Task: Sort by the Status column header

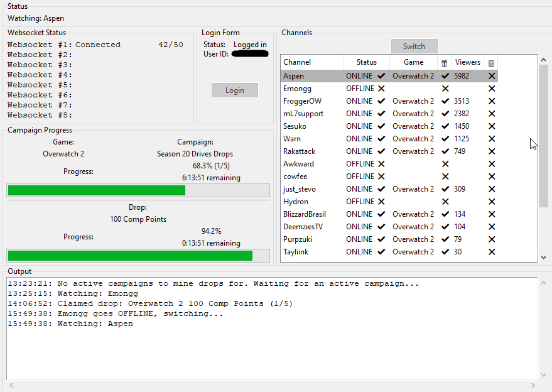Action: tap(367, 62)
